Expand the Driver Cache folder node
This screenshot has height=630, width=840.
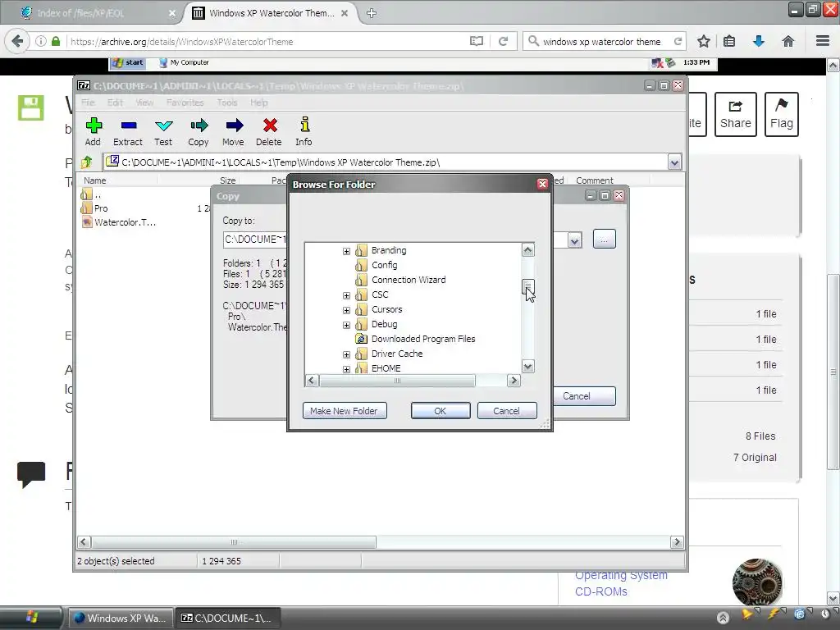(x=347, y=354)
